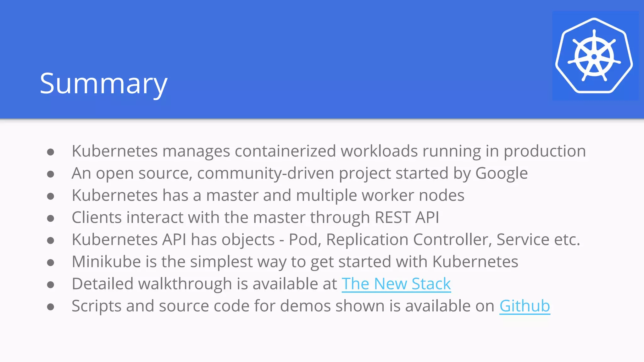Click the bullet dot before 'Detailed walkthrough'

[x=50, y=285]
